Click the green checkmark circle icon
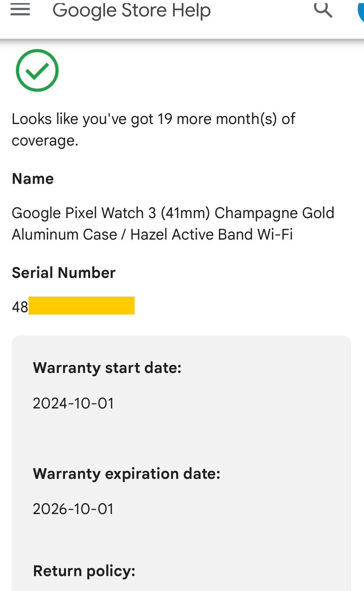The width and height of the screenshot is (364, 591). click(37, 70)
